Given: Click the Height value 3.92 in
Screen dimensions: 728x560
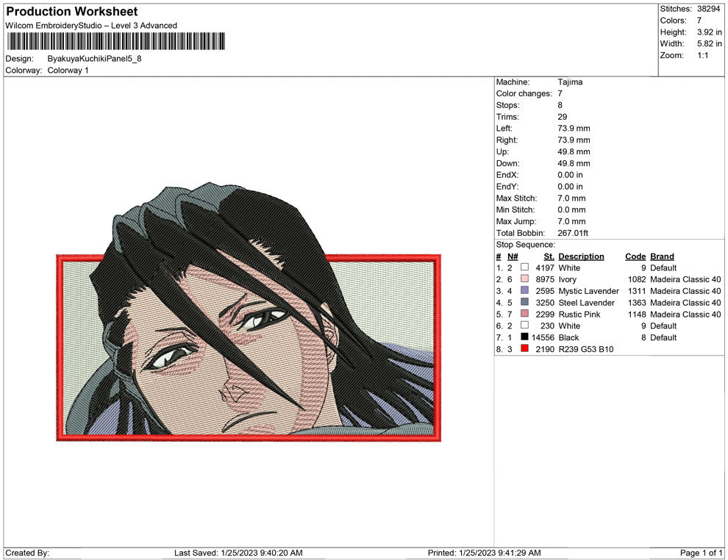Looking at the screenshot, I should click(x=709, y=32).
